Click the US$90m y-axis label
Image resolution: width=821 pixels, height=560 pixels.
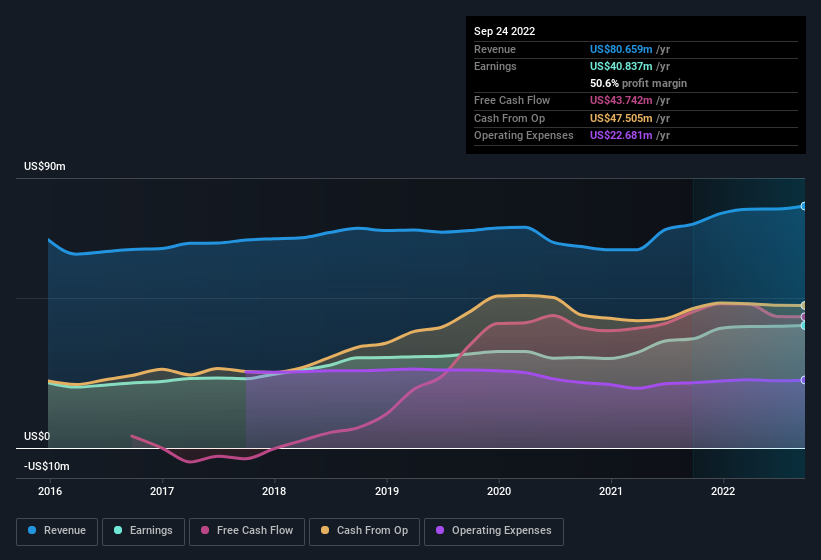[45, 166]
